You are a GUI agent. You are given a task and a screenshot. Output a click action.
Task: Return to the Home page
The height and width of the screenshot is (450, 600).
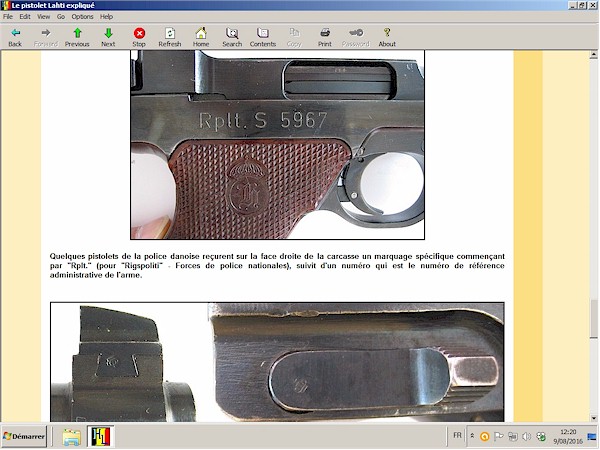click(x=201, y=38)
